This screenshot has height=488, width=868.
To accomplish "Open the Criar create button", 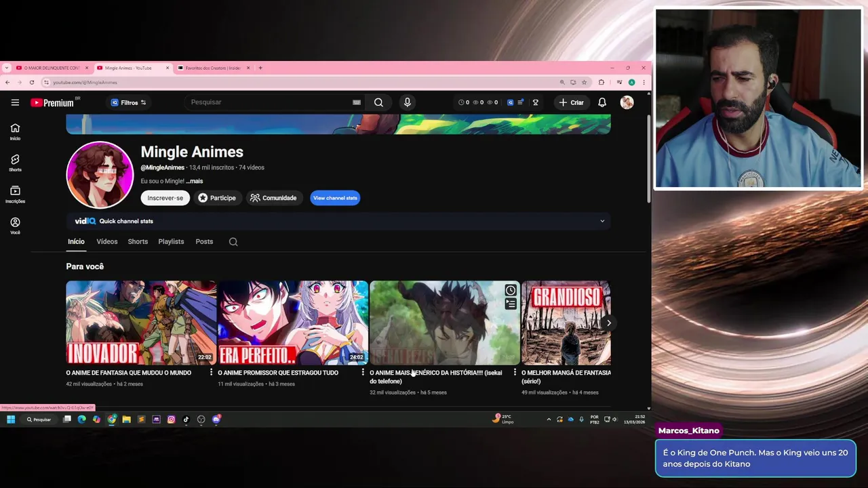I will point(571,102).
